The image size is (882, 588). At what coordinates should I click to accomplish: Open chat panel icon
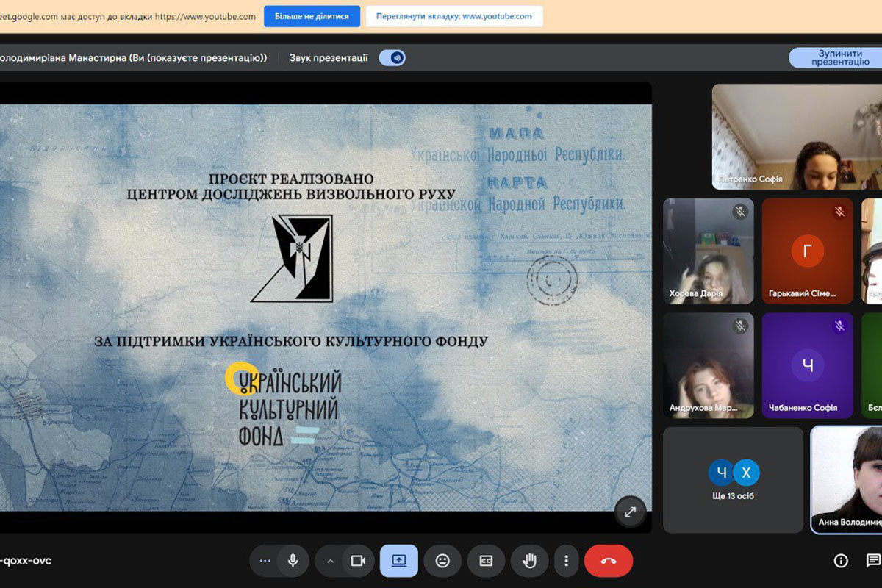click(x=873, y=561)
